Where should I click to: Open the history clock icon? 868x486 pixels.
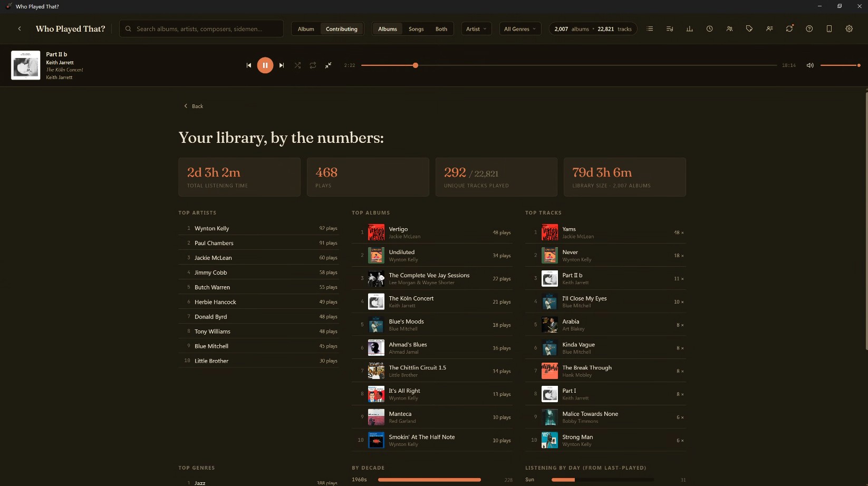pyautogui.click(x=709, y=29)
